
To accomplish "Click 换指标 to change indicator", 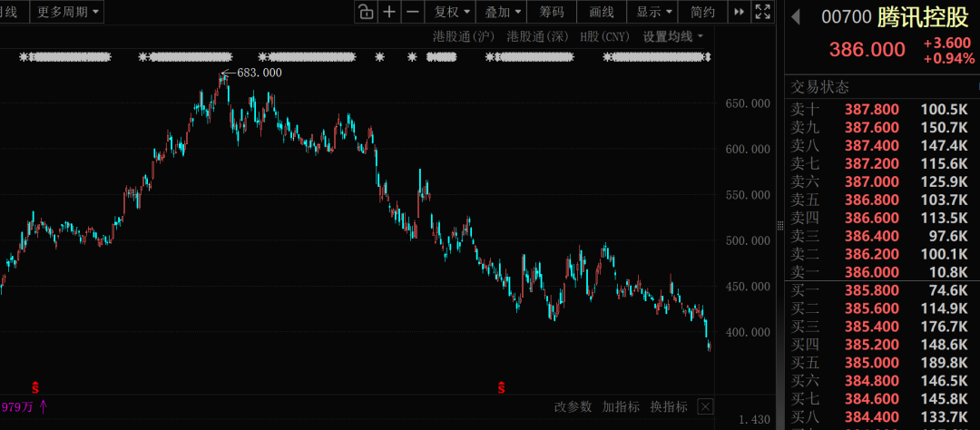I will (x=669, y=407).
